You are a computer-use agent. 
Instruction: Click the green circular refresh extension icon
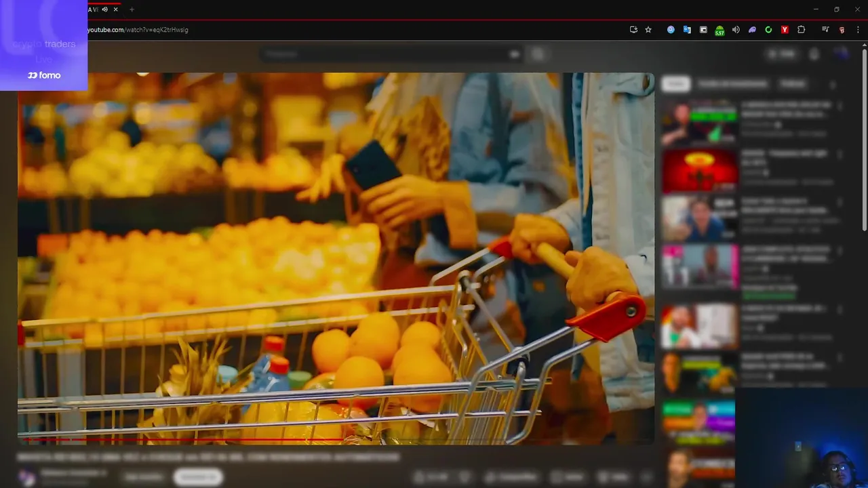(768, 30)
